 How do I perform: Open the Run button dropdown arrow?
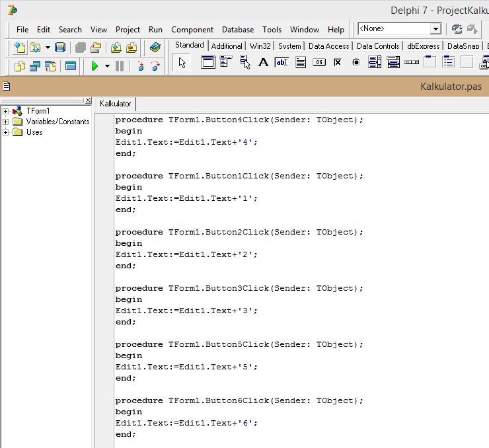pos(107,66)
